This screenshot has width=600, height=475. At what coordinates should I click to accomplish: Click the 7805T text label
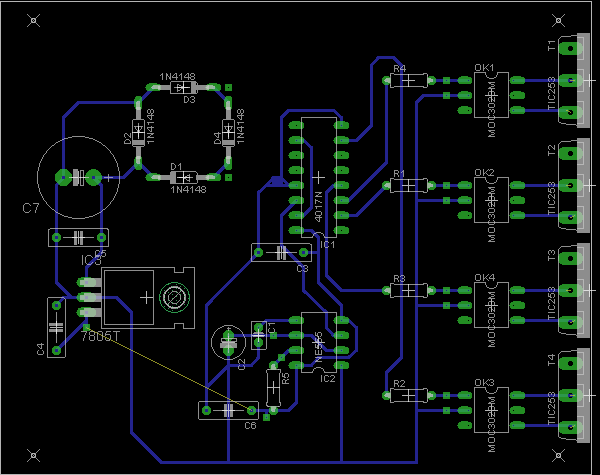tap(100, 336)
